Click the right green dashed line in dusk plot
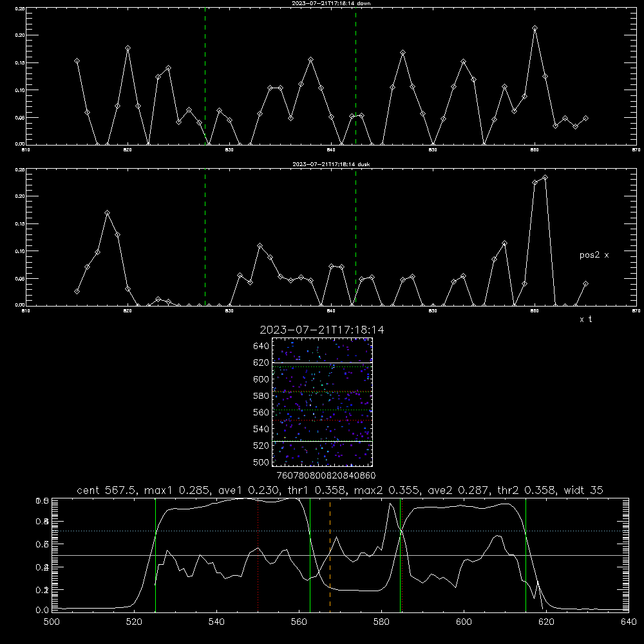This screenshot has height=644, width=644. (x=355, y=237)
